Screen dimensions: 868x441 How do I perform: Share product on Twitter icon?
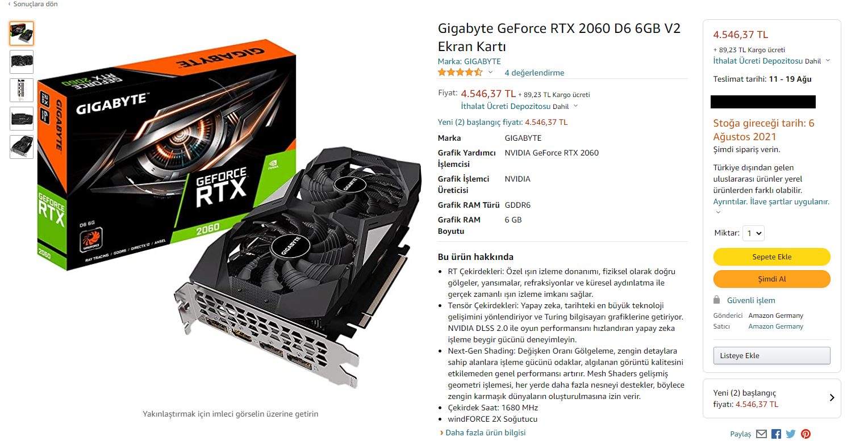coord(791,434)
